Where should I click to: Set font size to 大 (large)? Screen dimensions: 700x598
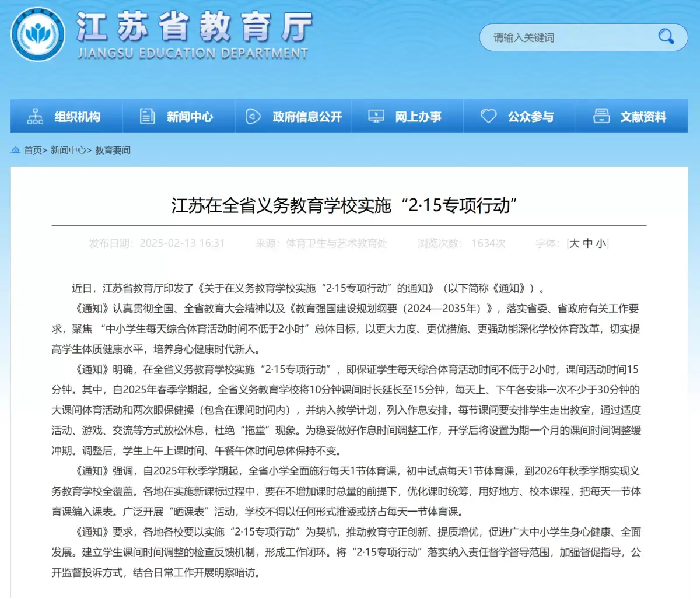(575, 243)
